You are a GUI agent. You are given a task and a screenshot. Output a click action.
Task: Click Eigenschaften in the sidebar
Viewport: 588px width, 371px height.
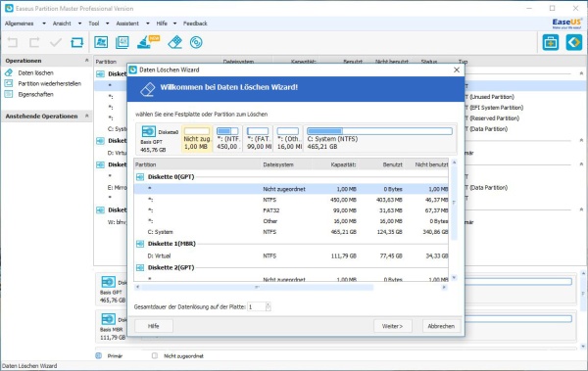click(x=35, y=94)
